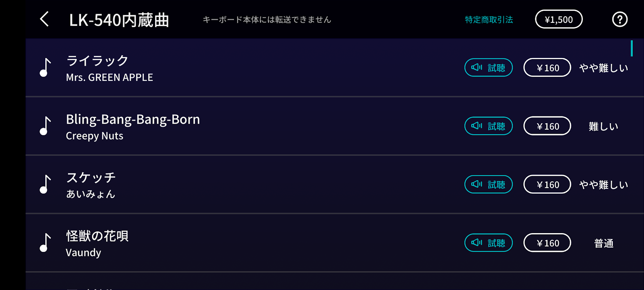Viewport: 644px width, 290px height.
Task: Open 特定商取引法 link
Action: click(x=489, y=20)
